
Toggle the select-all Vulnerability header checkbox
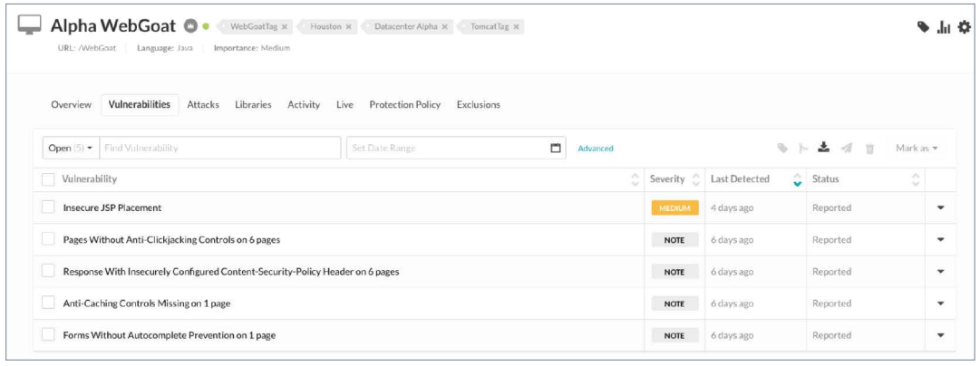click(48, 179)
